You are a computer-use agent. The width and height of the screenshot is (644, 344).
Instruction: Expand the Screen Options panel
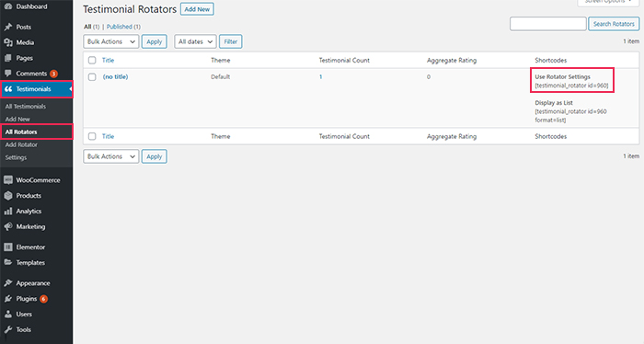pyautogui.click(x=608, y=2)
